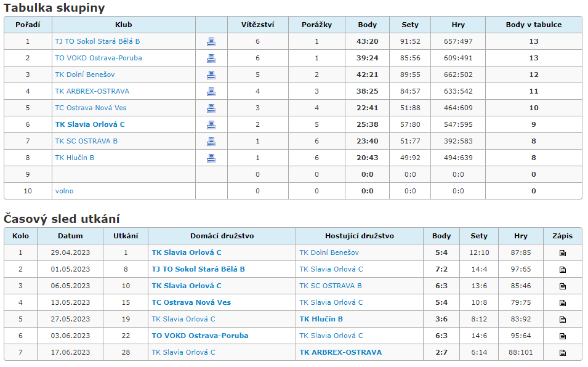Open match report icon for round 1
Image resolution: width=588 pixels, height=367 pixels.
[563, 253]
